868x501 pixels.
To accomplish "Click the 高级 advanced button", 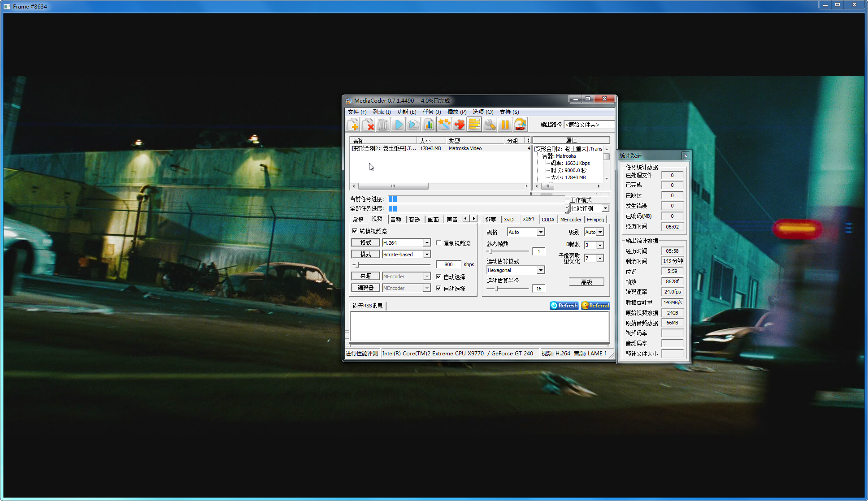I will pyautogui.click(x=586, y=282).
